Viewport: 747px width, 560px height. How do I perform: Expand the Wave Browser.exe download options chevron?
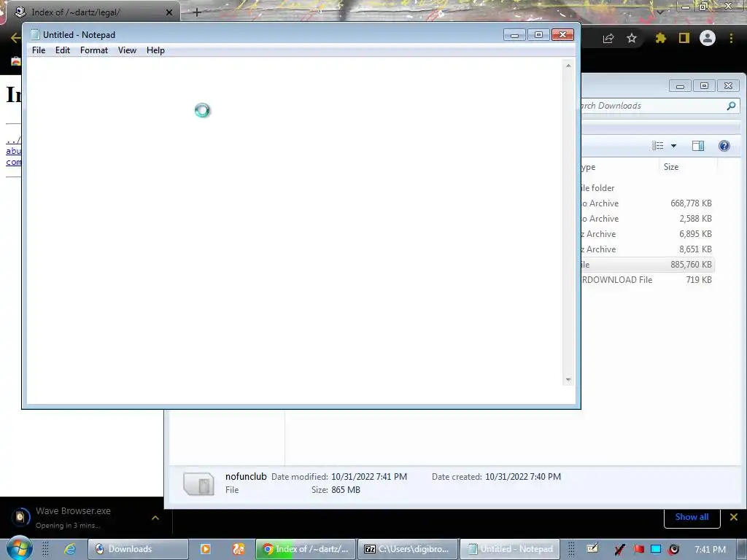pos(155,518)
